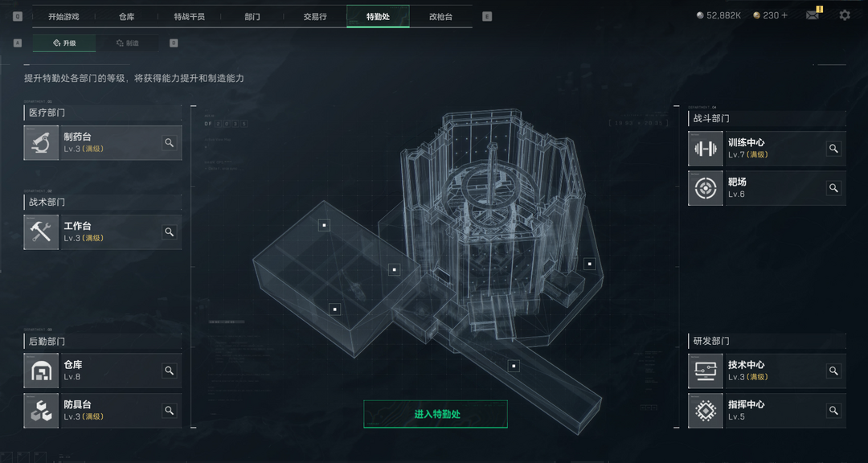The width and height of the screenshot is (868, 463).
Task: Click the dumbbell icon for 训练中心
Action: coord(706,149)
